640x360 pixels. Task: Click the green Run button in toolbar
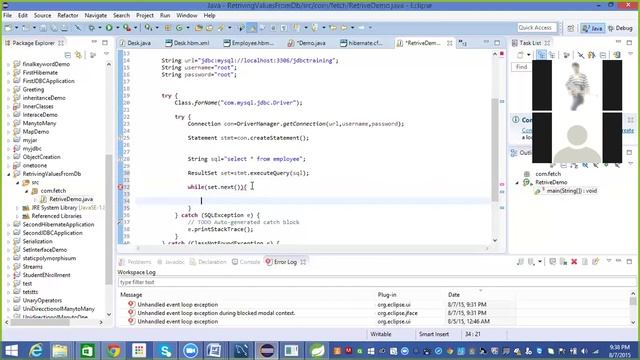109,28
